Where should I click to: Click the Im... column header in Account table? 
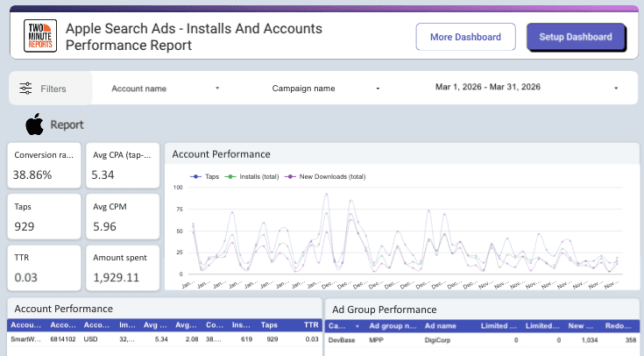coord(127,325)
